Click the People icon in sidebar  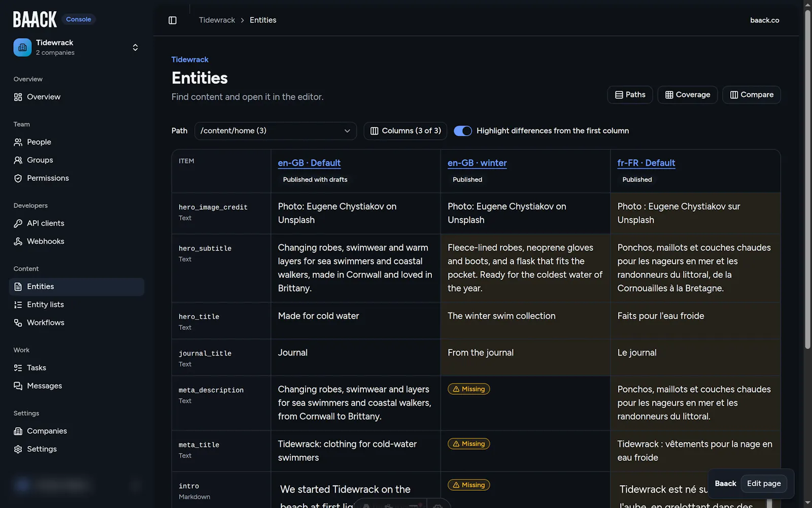pos(18,142)
